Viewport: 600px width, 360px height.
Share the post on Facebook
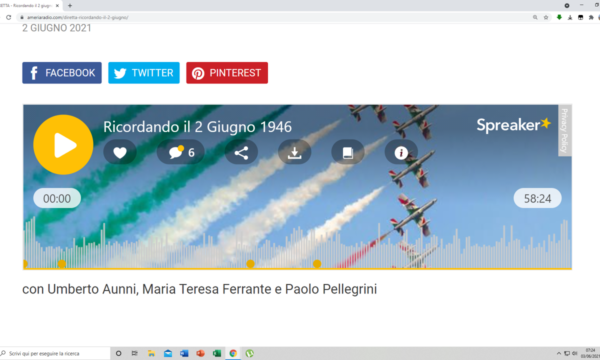coord(62,73)
